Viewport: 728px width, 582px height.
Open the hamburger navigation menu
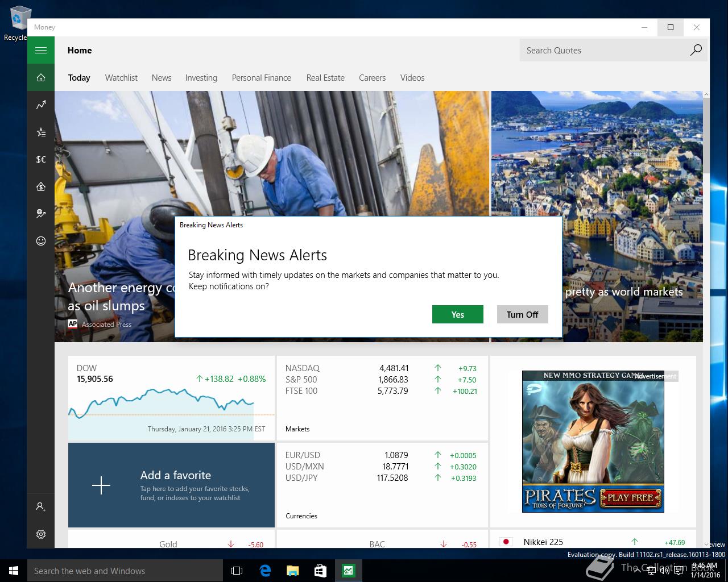click(x=41, y=51)
